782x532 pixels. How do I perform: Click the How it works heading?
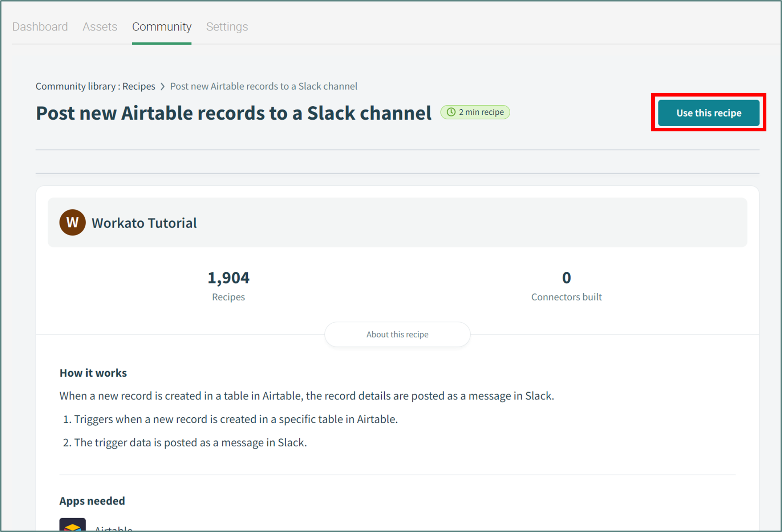[93, 373]
